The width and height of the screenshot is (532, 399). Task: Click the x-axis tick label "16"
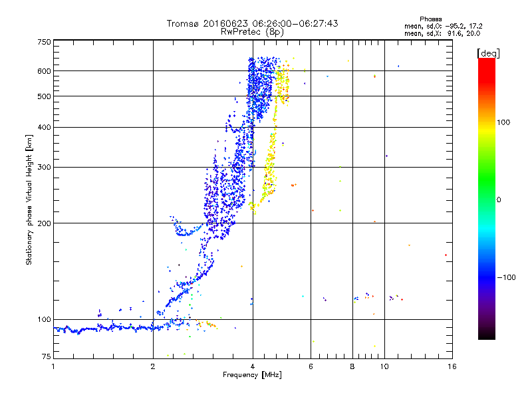(452, 366)
